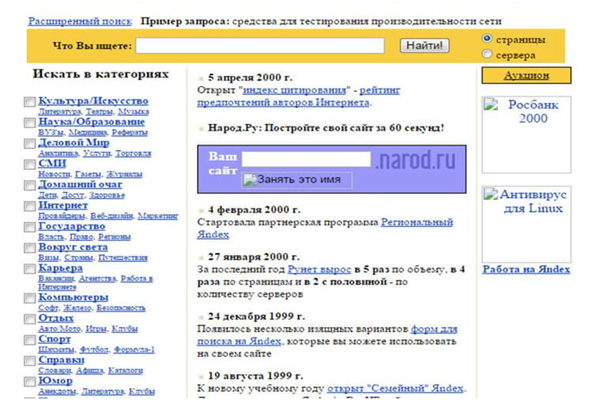The width and height of the screenshot is (600, 400).
Task: Check the Наука/Образование category checkbox
Action: tap(29, 122)
